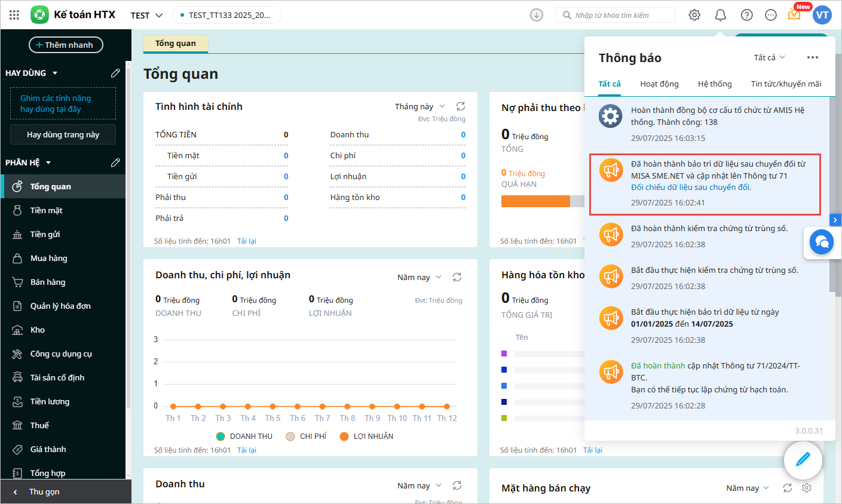Click the notification bell icon
The width and height of the screenshot is (842, 504).
point(720,15)
